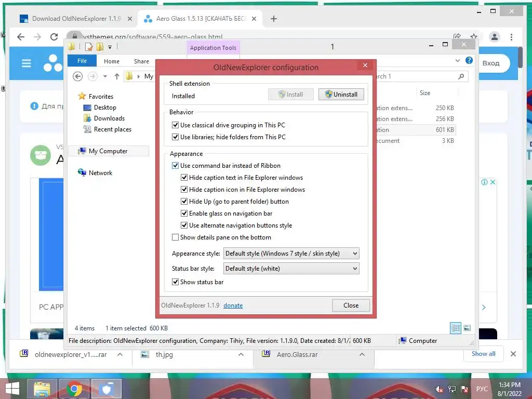Toggle Use alternate navigation buttons style
Image resolution: width=532 pixels, height=399 pixels.
point(184,225)
